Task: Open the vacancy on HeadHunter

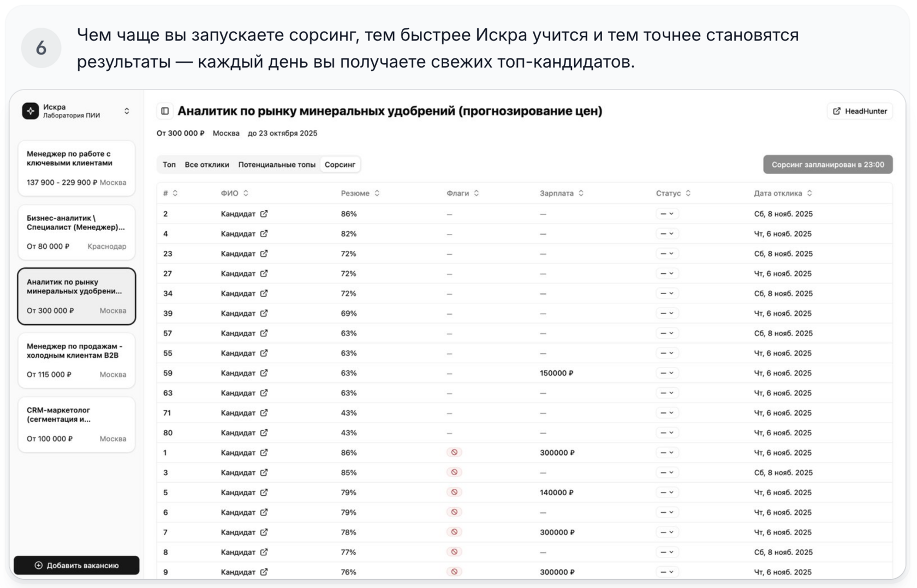Action: pos(860,111)
